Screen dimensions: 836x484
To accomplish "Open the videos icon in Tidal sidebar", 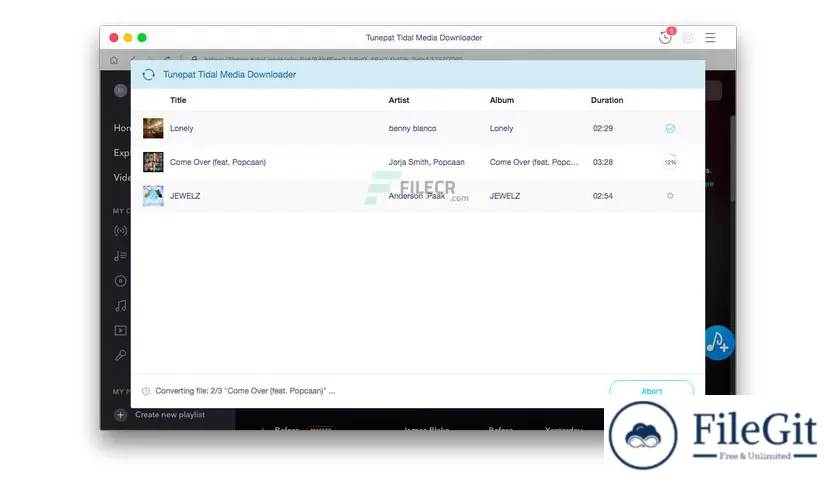I will point(120,330).
